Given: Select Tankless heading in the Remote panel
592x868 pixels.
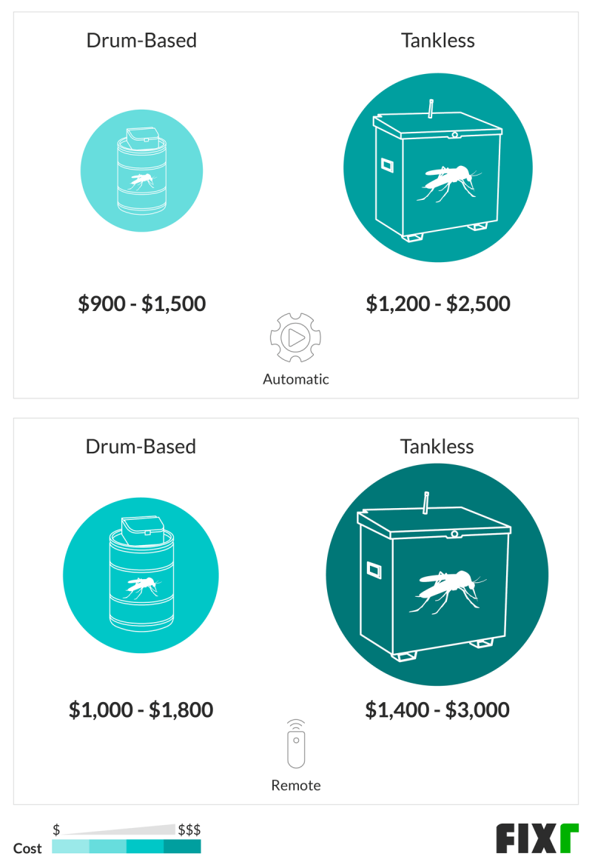Looking at the screenshot, I should point(437,447).
